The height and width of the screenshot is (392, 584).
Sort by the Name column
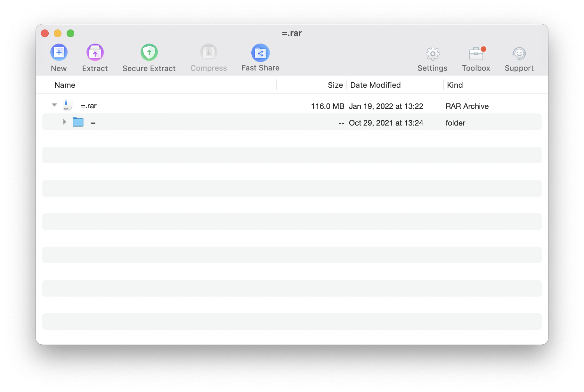65,85
